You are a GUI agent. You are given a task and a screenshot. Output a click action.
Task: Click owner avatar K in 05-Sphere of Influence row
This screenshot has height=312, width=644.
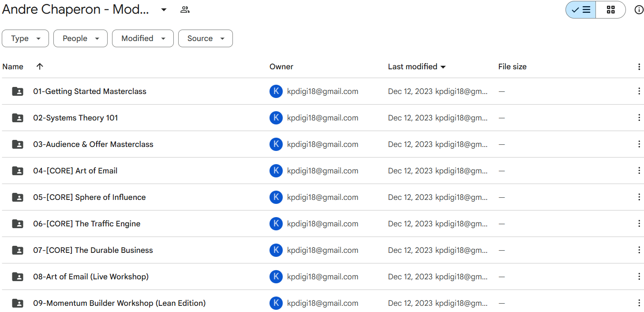[276, 197]
